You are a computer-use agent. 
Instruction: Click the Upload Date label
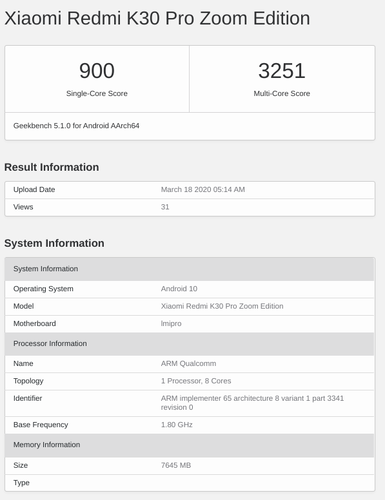pos(34,190)
